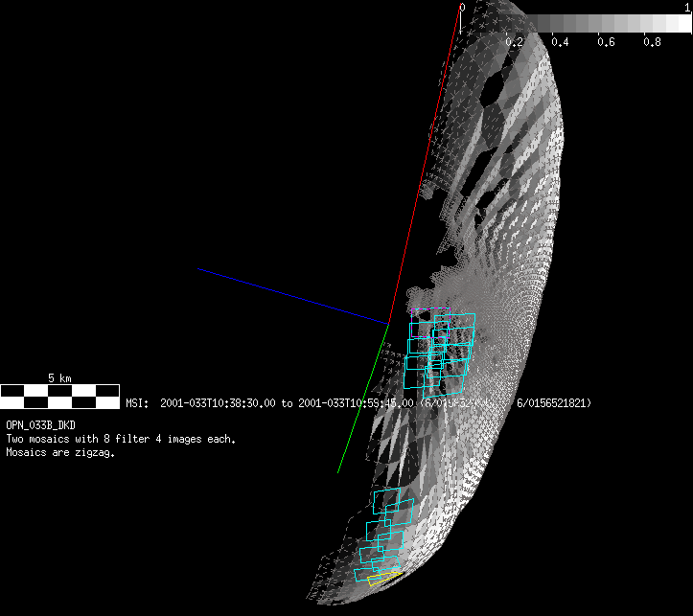Click the 0 label atop the red line

coord(462,7)
